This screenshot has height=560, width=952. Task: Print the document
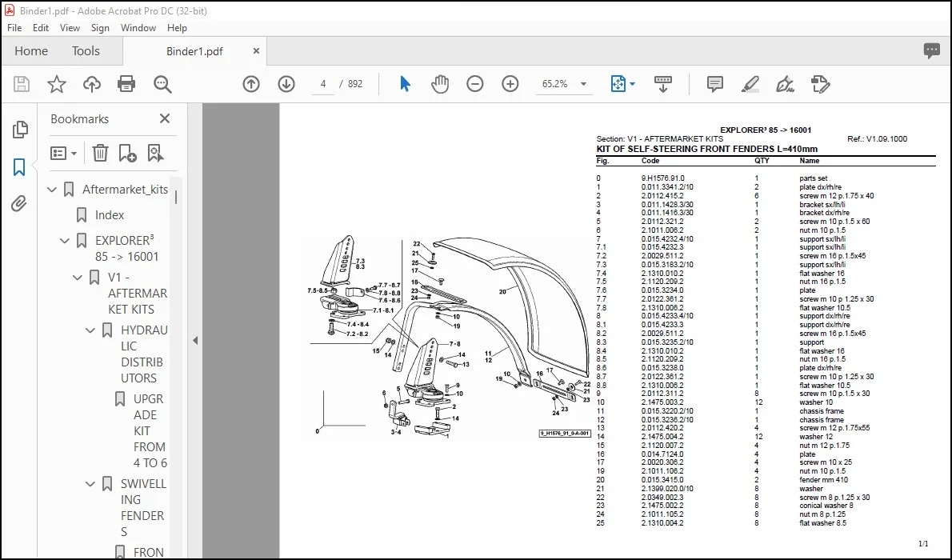click(x=126, y=84)
